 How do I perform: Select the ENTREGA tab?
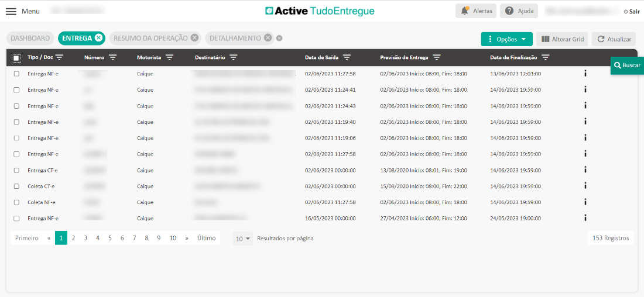[78, 38]
